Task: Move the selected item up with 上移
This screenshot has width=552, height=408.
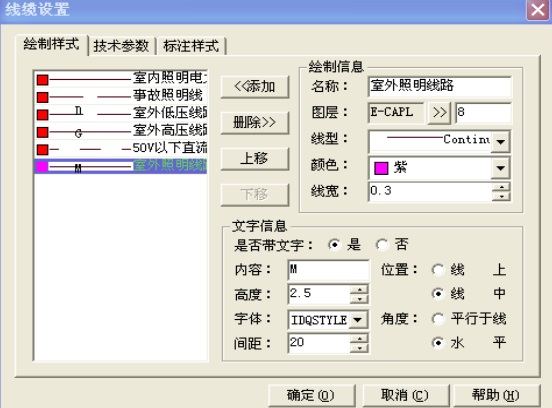Action: point(255,158)
